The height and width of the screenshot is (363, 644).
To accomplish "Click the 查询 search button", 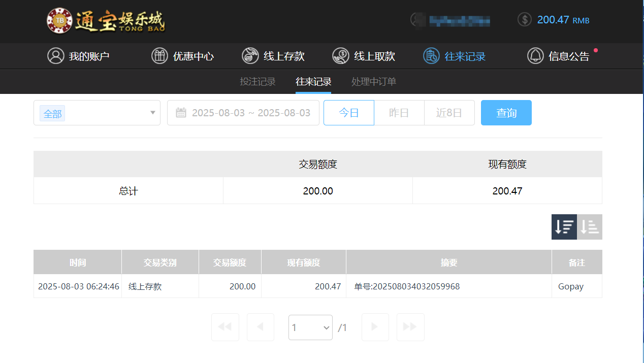I will [x=506, y=112].
